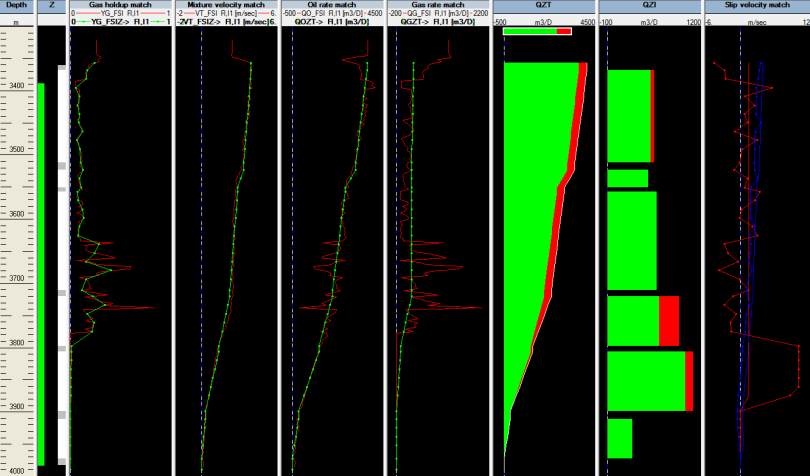Click the QZT track header

544,5
